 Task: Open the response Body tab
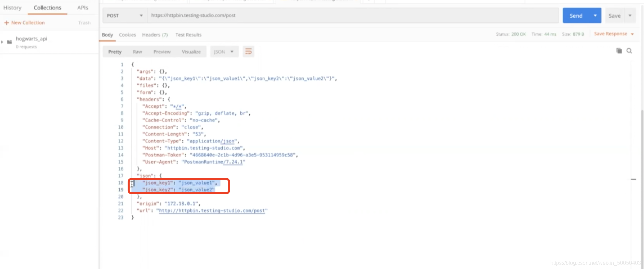[107, 35]
